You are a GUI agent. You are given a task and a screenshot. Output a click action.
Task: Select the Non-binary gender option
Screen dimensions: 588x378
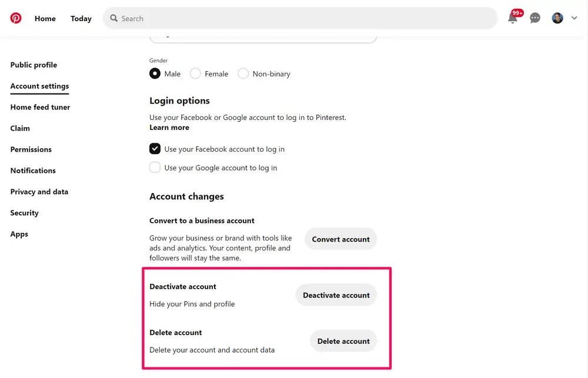click(x=243, y=73)
